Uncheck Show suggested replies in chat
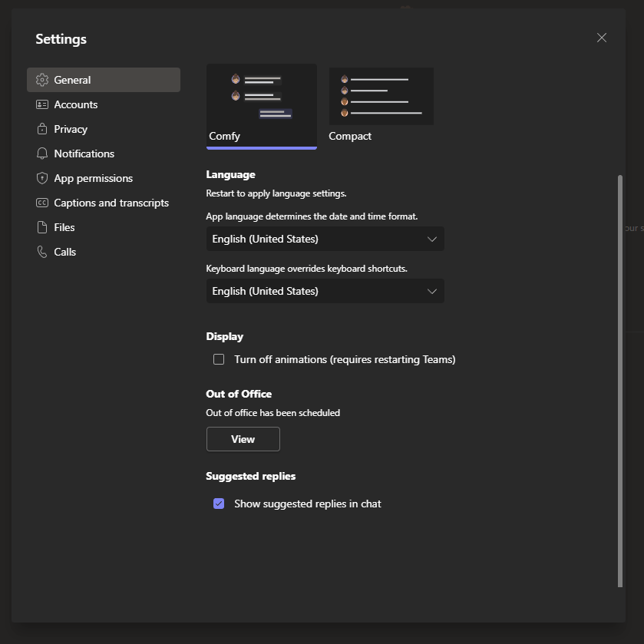Screen dimensions: 644x644 [219, 504]
